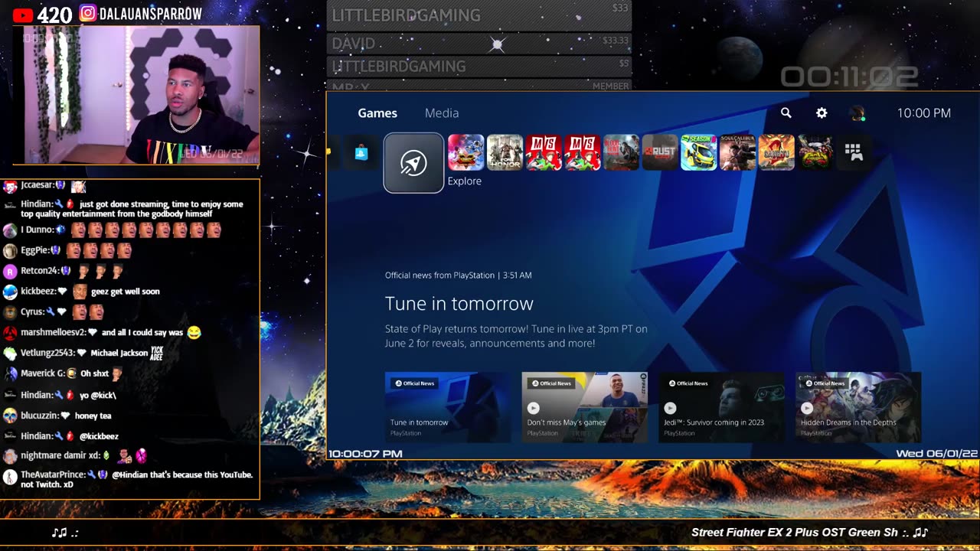
Task: Click the 00:11:02 stream timer
Action: [849, 77]
